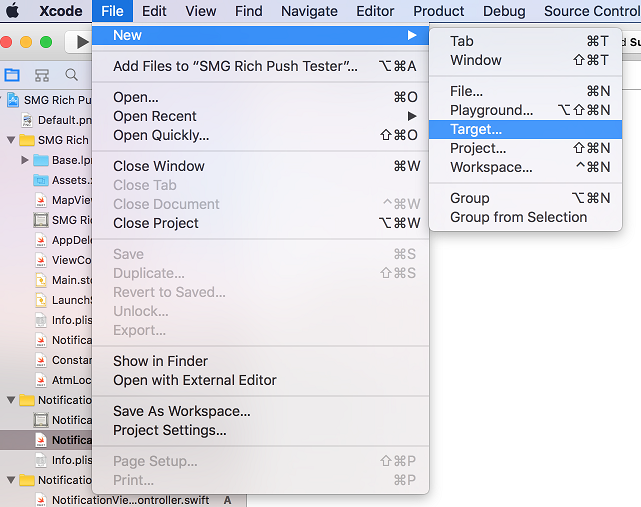Expand the Base.lproj folder

pos(25,160)
